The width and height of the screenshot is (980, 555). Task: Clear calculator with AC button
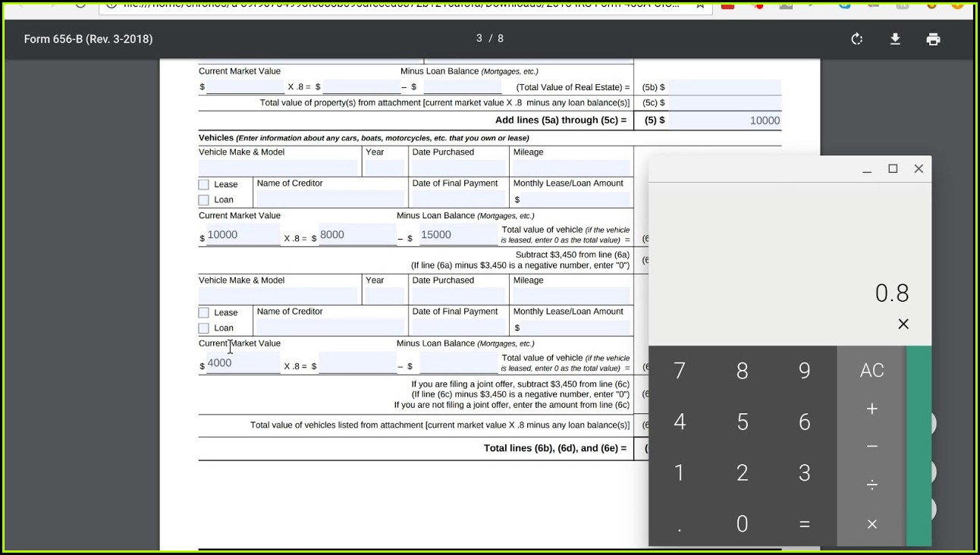click(872, 371)
